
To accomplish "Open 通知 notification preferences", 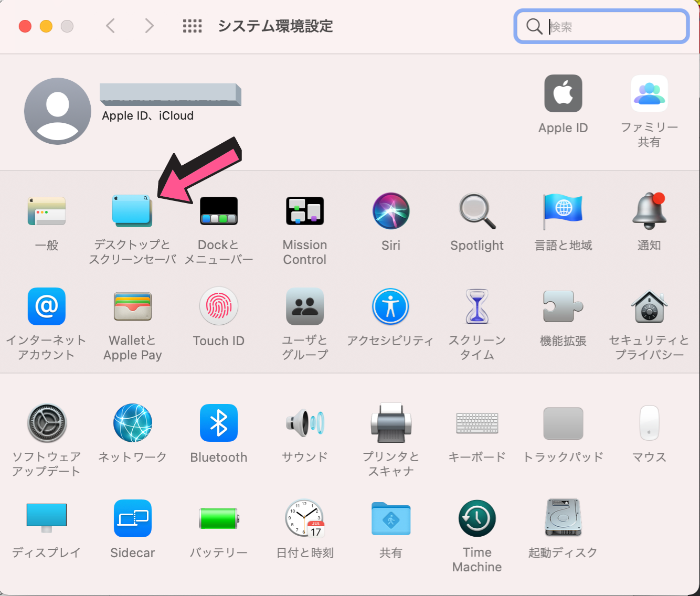I will pos(649,211).
